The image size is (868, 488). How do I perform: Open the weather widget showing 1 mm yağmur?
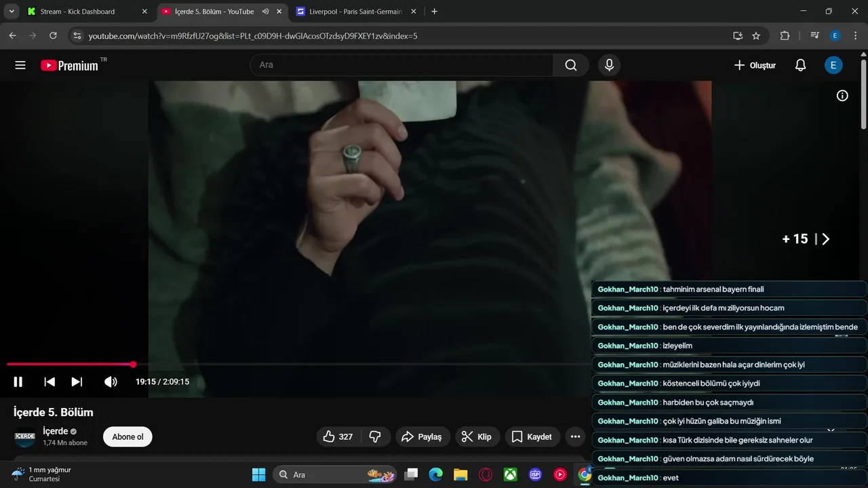point(42,474)
